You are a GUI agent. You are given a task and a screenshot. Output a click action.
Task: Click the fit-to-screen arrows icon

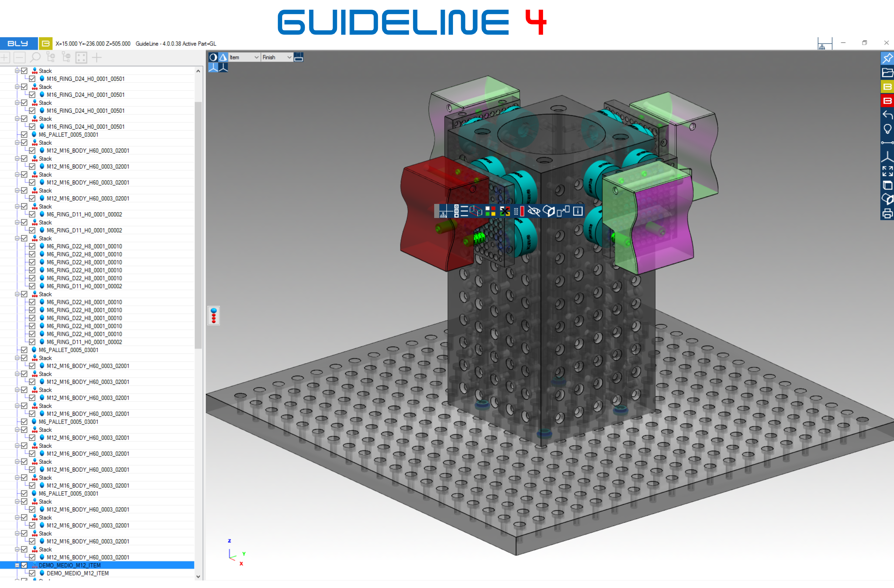[887, 171]
